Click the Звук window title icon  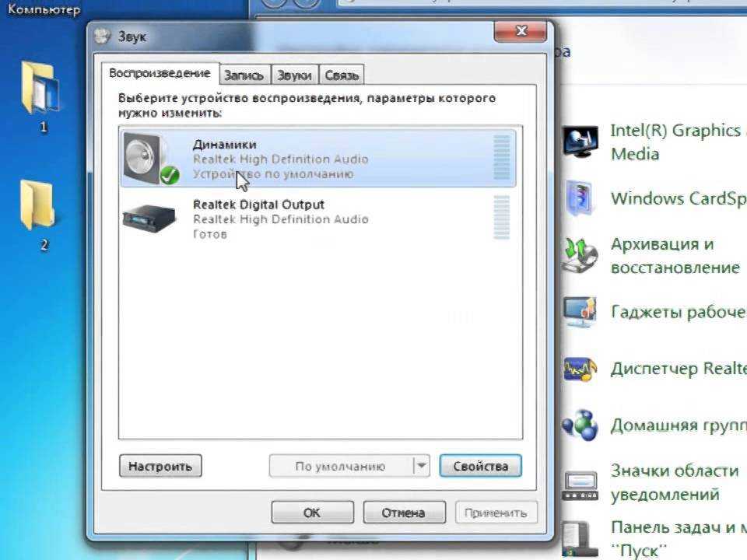pos(101,37)
